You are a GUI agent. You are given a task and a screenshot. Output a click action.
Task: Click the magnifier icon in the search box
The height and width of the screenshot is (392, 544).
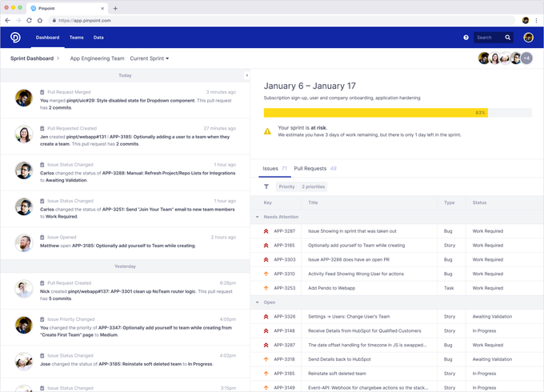507,38
